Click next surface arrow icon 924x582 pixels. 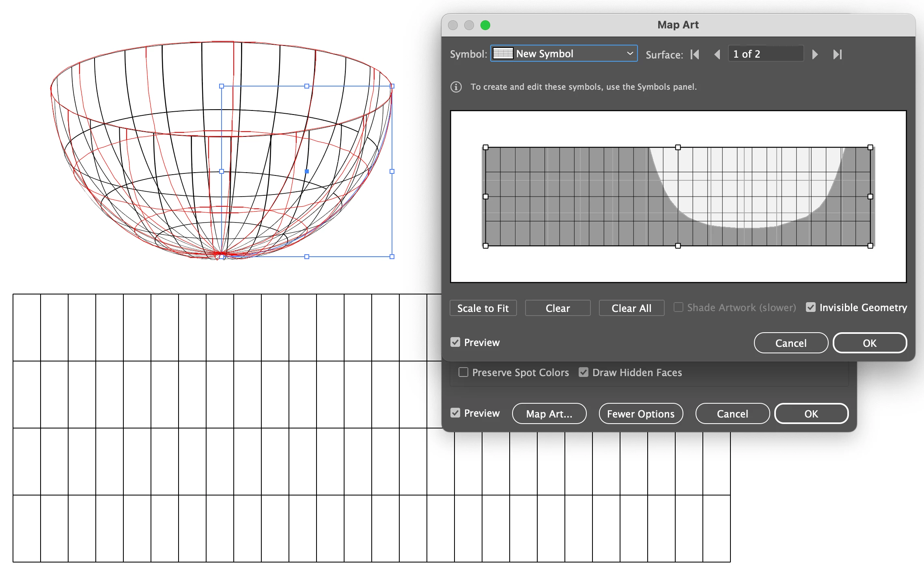point(815,54)
